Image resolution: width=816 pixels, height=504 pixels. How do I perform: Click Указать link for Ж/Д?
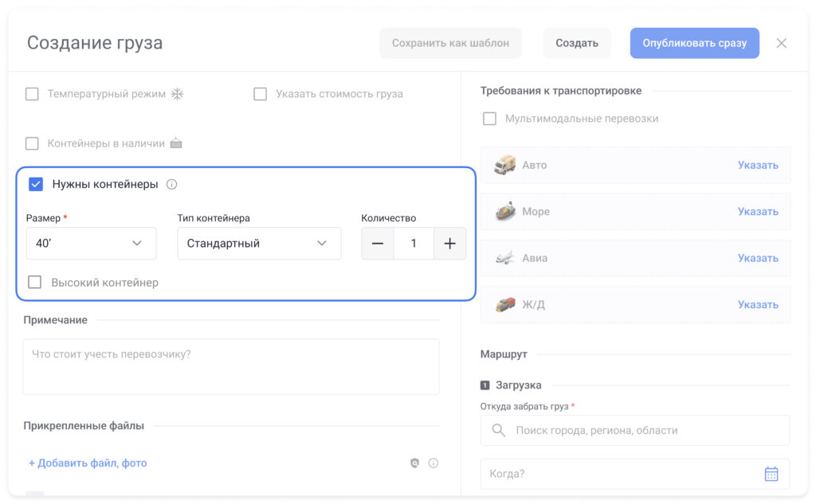(x=758, y=304)
